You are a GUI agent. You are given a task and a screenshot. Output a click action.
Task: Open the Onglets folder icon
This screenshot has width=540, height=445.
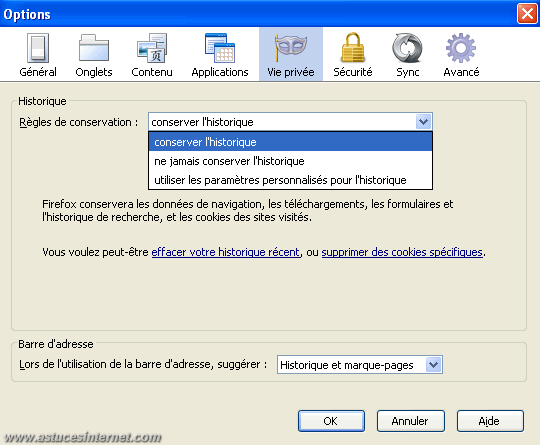click(94, 48)
